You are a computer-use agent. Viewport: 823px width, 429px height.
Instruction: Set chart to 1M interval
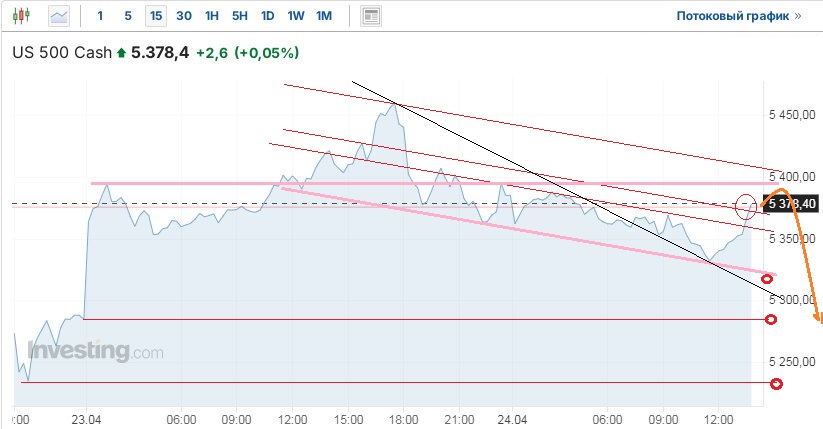[x=324, y=16]
